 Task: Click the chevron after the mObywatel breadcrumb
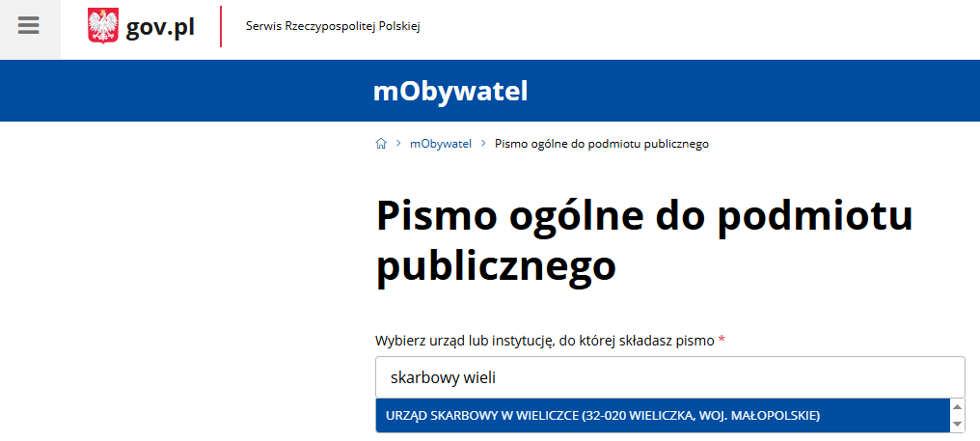[x=482, y=144]
